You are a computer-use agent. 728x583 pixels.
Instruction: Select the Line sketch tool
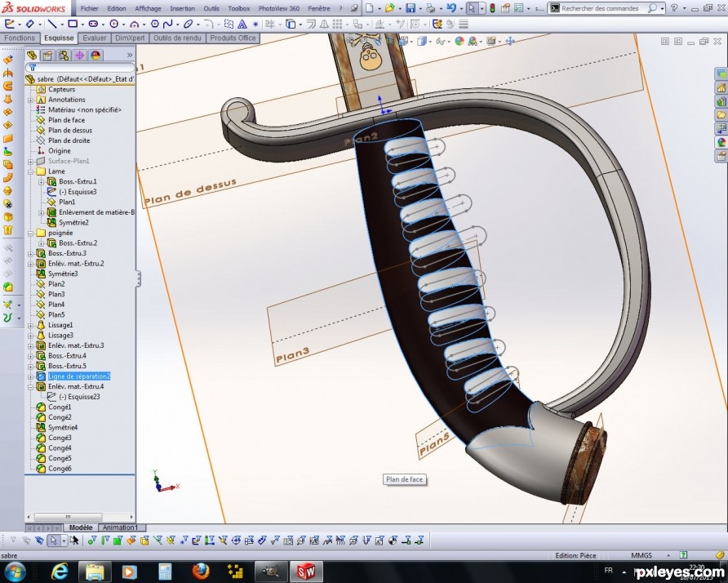(52, 24)
